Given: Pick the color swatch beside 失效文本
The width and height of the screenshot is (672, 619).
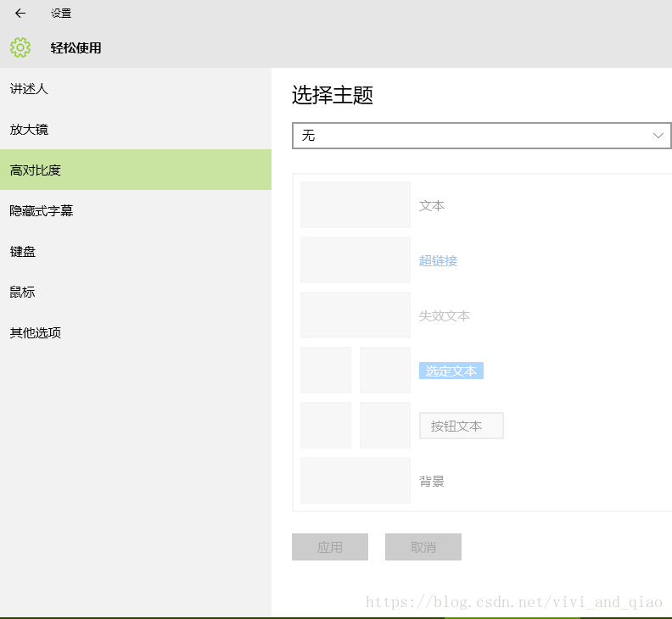Looking at the screenshot, I should pyautogui.click(x=356, y=315).
